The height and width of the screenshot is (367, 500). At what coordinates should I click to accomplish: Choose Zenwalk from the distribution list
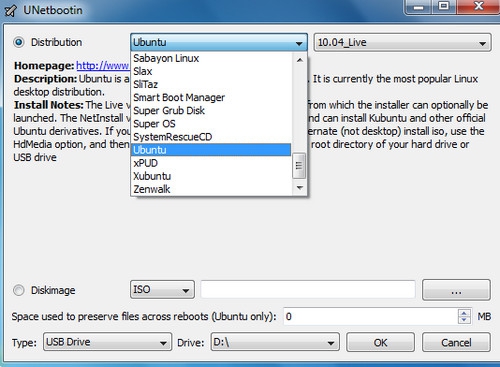pos(211,189)
